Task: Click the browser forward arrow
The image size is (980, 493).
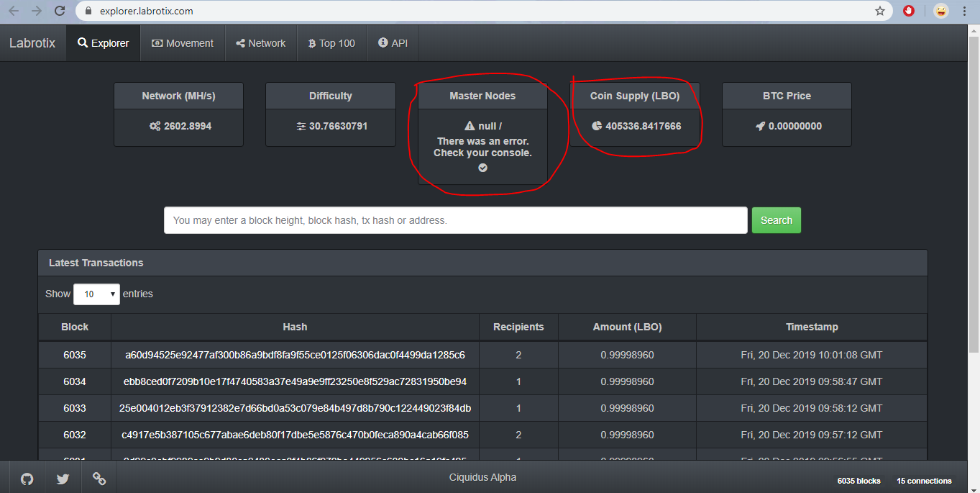Action: (37, 11)
